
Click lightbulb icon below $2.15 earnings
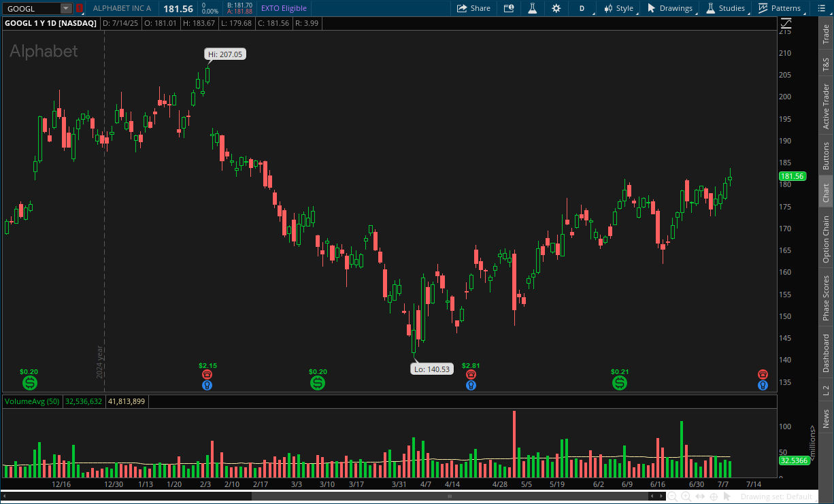tap(207, 385)
